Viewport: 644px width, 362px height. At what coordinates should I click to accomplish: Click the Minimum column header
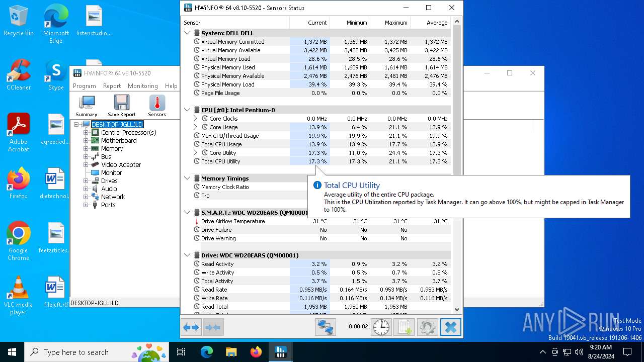point(350,23)
